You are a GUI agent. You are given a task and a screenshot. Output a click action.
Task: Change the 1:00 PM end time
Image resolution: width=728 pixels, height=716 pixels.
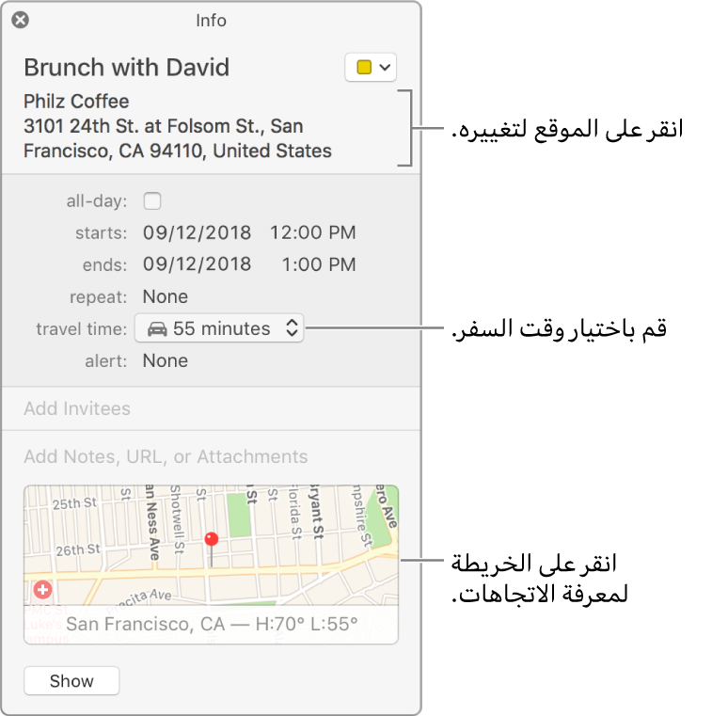tap(318, 264)
